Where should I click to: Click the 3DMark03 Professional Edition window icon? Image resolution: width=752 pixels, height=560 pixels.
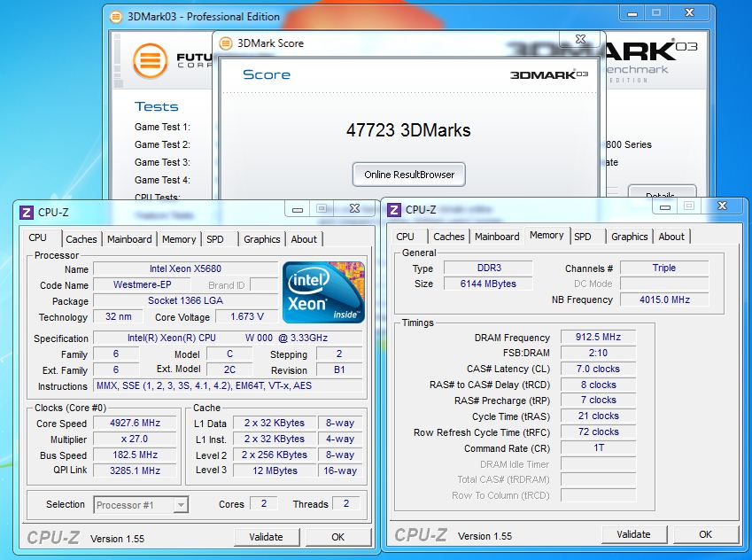116,16
